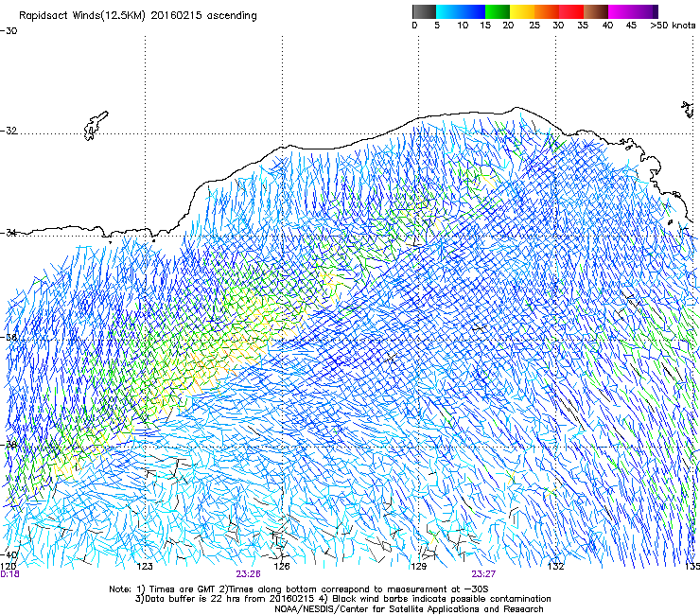The height and width of the screenshot is (615, 700).
Task: Choose the red 30-35 knots legend segment
Action: [571, 11]
